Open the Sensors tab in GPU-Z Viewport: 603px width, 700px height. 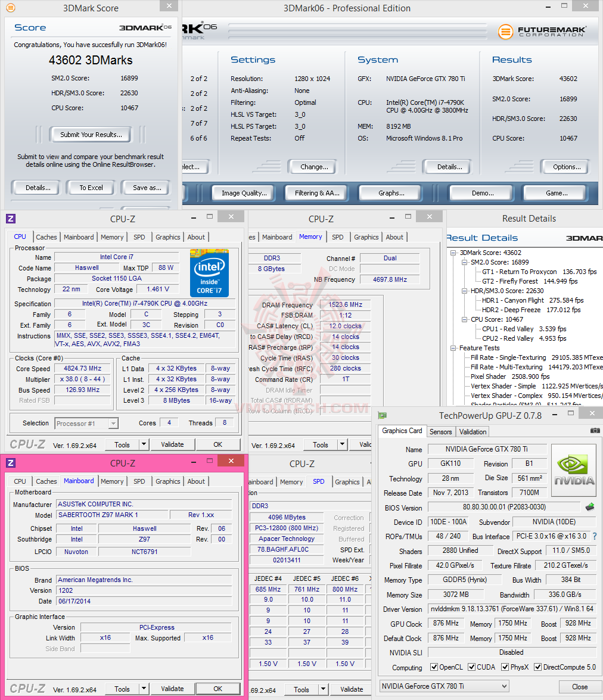[440, 432]
